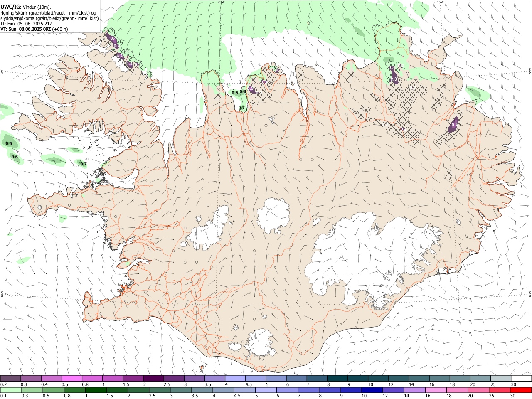This screenshot has height=399, width=532.
Task: Click the palest green lower swatch labeled 0.1
Action: pyautogui.click(x=11, y=390)
